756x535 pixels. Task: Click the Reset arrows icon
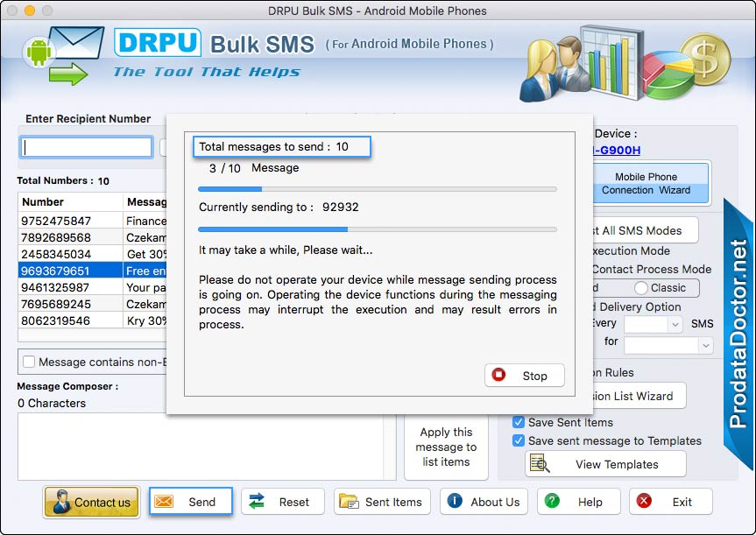(257, 501)
